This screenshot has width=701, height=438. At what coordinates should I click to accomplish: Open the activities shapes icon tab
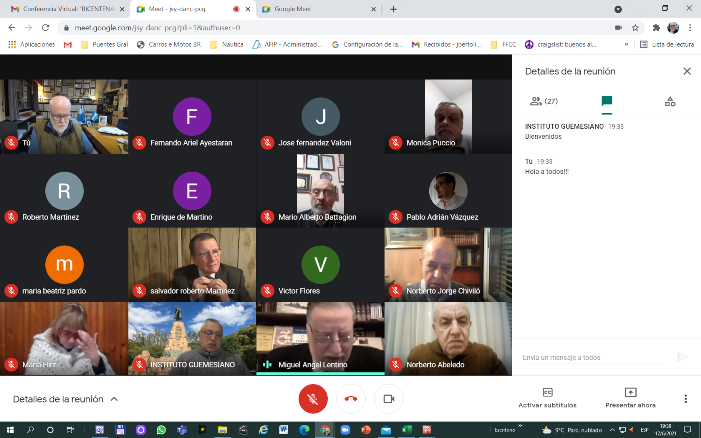point(669,101)
